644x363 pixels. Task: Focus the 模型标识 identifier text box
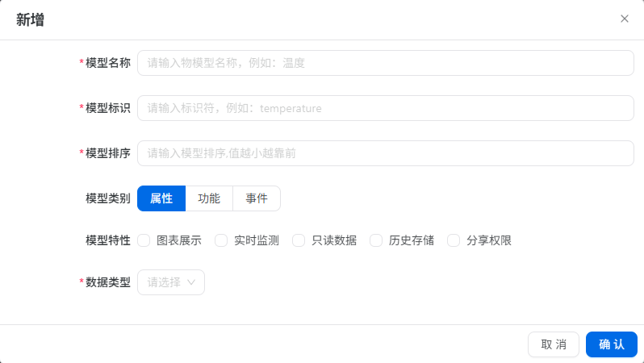(385, 108)
